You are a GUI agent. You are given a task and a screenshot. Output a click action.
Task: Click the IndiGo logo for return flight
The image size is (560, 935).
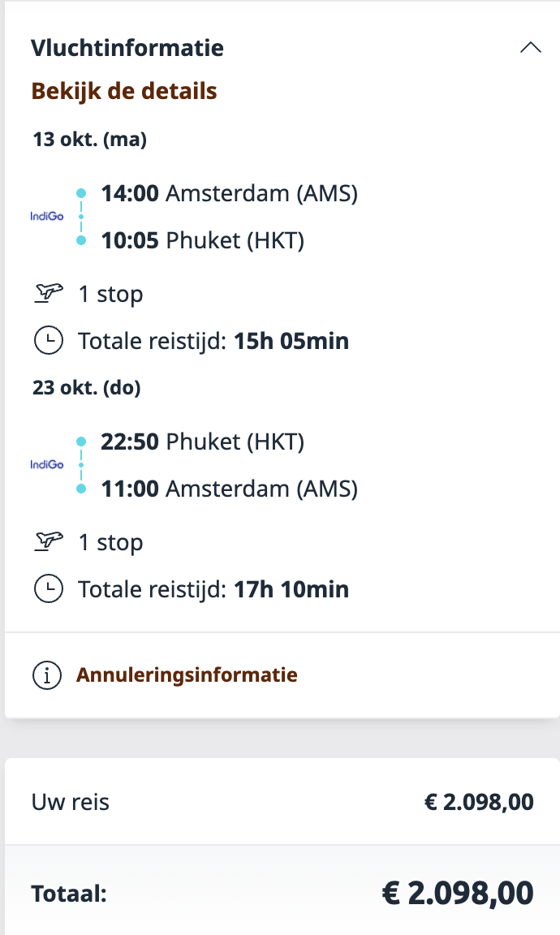47,465
